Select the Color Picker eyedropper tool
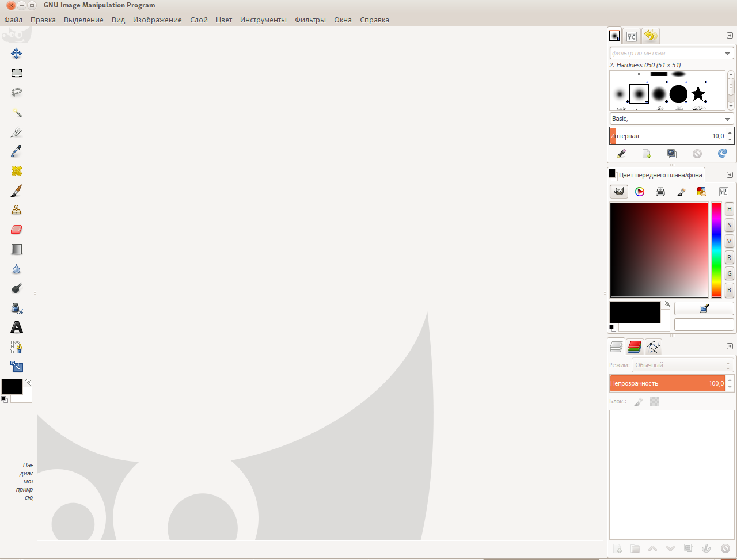 click(17, 151)
